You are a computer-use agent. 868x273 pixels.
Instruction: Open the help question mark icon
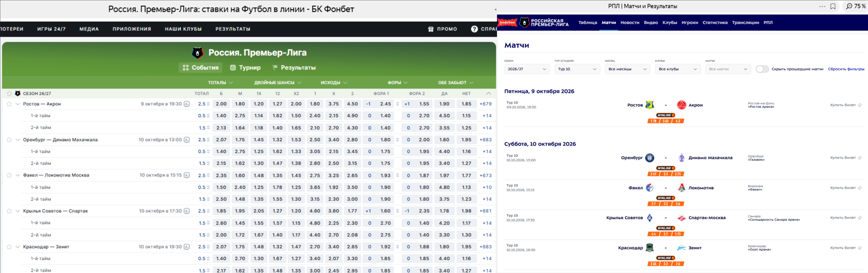474,29
